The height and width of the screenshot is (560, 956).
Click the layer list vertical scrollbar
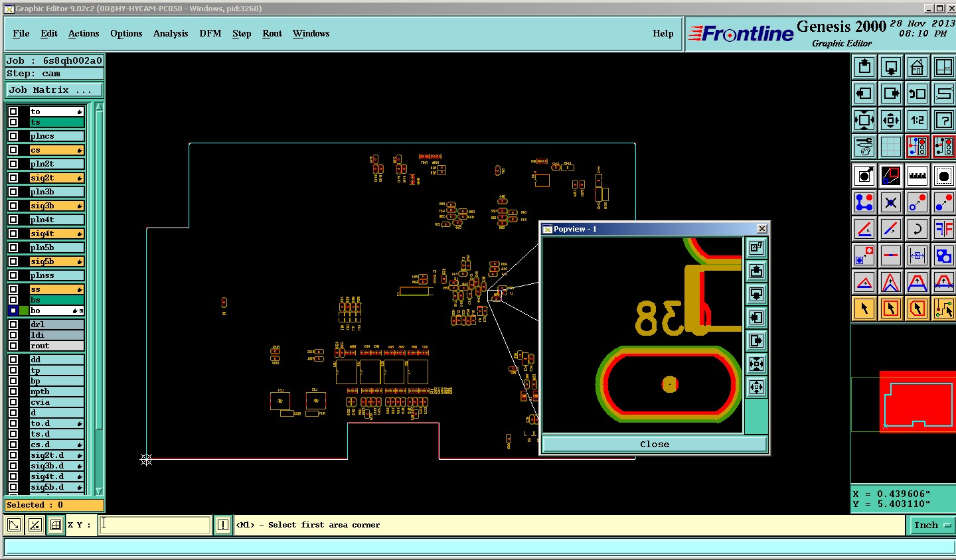tap(99, 299)
